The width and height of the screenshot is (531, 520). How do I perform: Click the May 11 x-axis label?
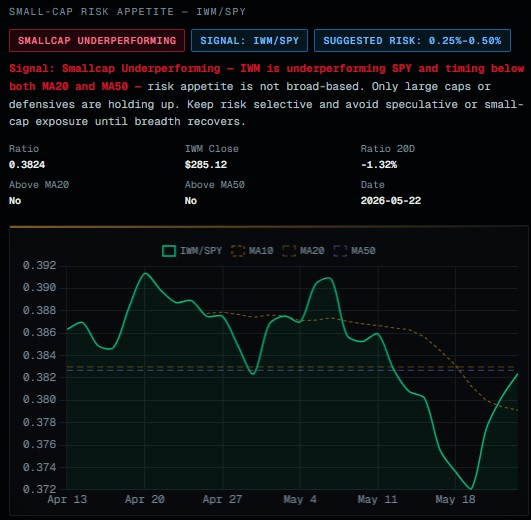coord(378,499)
